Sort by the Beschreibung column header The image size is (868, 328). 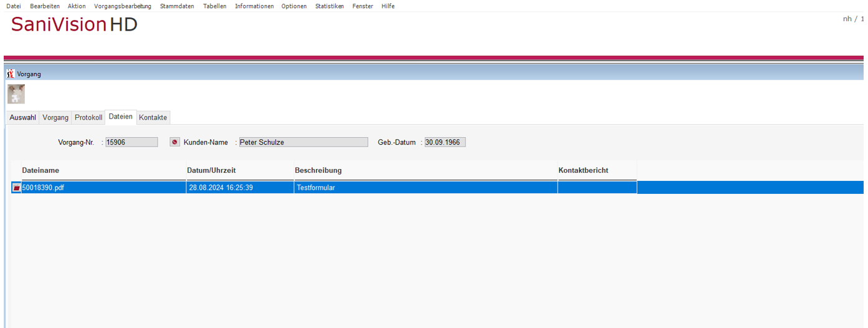(426, 170)
